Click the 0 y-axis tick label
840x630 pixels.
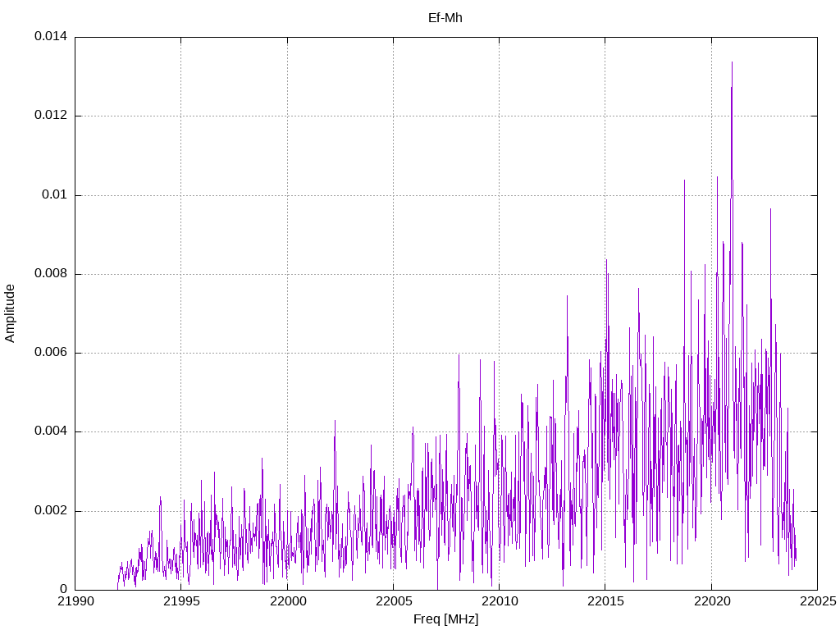[64, 589]
